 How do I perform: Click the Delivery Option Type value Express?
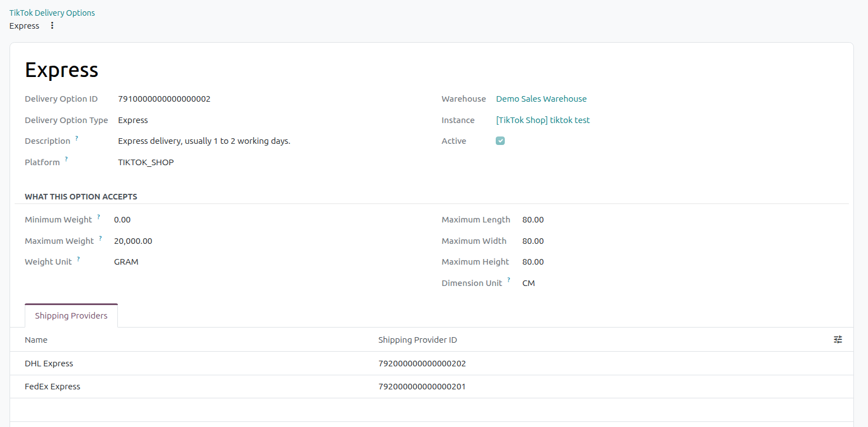coord(133,120)
